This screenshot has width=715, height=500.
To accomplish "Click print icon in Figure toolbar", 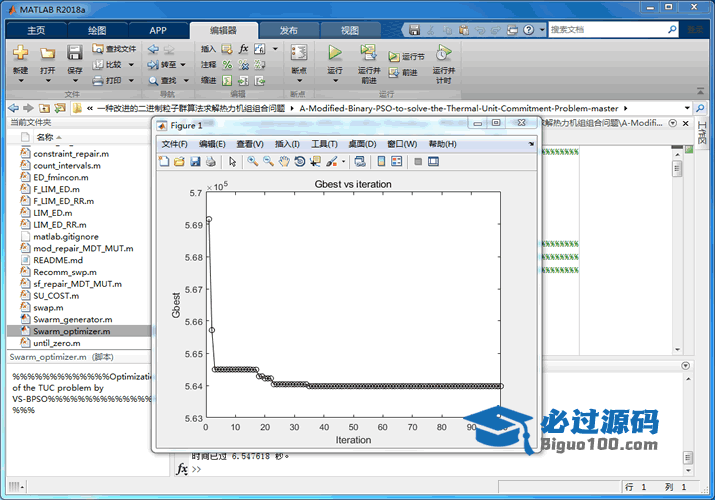I will click(x=210, y=161).
